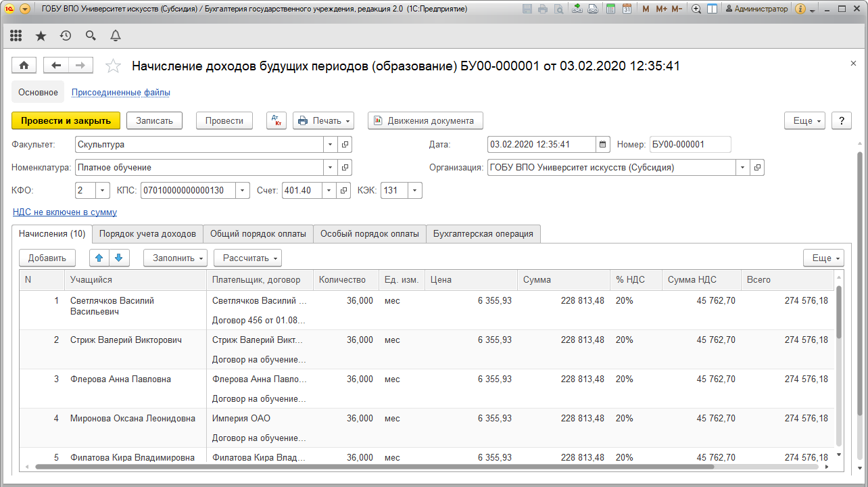Move row up with blue up arrow
This screenshot has width=868, height=487.
(99, 258)
